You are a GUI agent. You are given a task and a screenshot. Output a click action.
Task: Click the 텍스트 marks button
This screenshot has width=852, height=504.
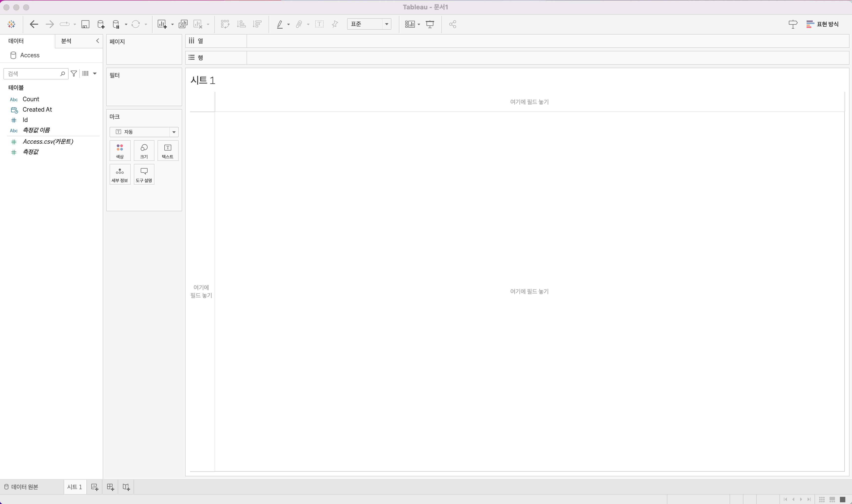point(168,151)
